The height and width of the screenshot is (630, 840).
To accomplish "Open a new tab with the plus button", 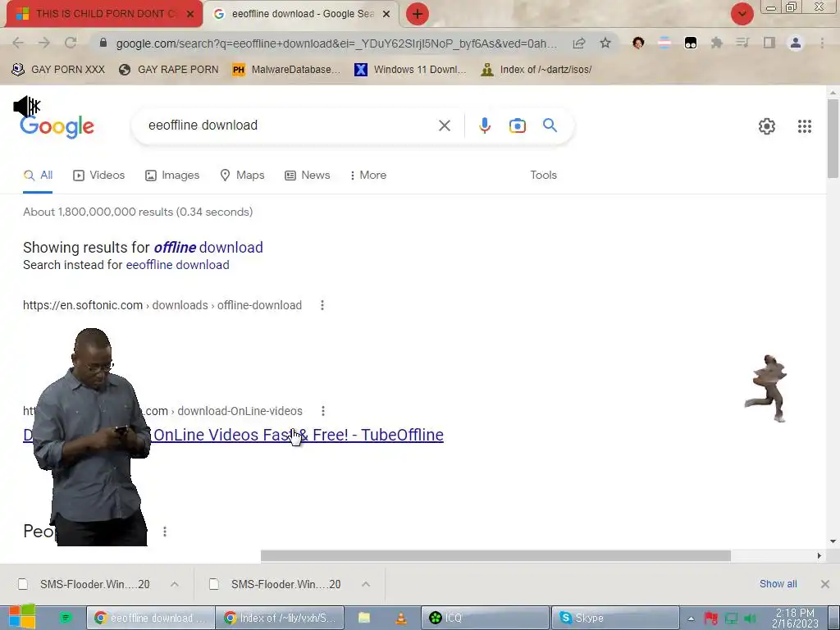I will 418,14.
